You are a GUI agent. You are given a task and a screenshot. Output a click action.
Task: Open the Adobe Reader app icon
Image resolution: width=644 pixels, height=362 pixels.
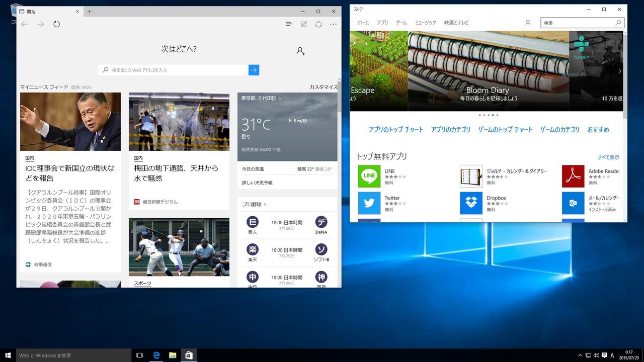click(573, 176)
